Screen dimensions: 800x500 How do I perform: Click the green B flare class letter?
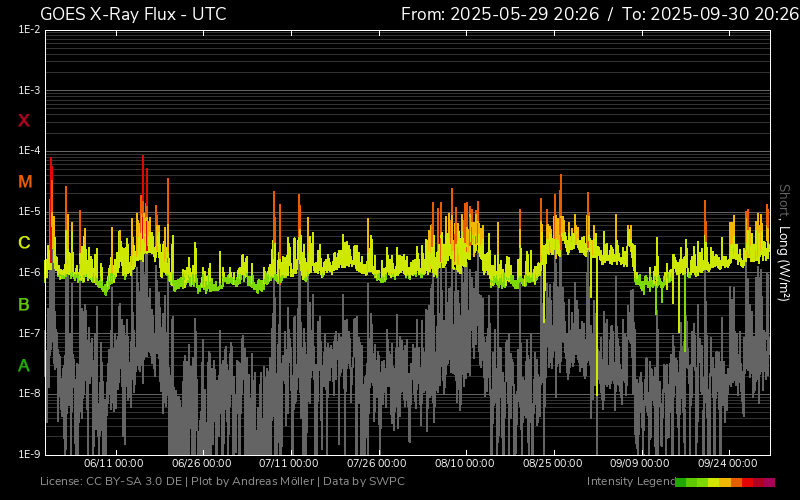click(x=24, y=305)
